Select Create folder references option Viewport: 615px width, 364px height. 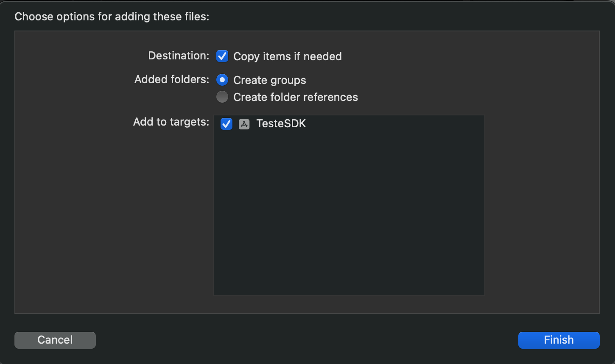coord(222,97)
